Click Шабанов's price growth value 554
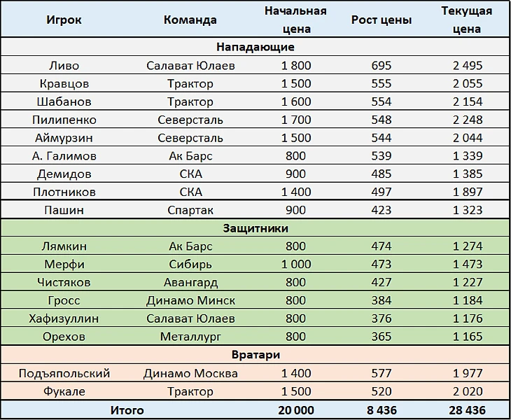 coord(381,101)
